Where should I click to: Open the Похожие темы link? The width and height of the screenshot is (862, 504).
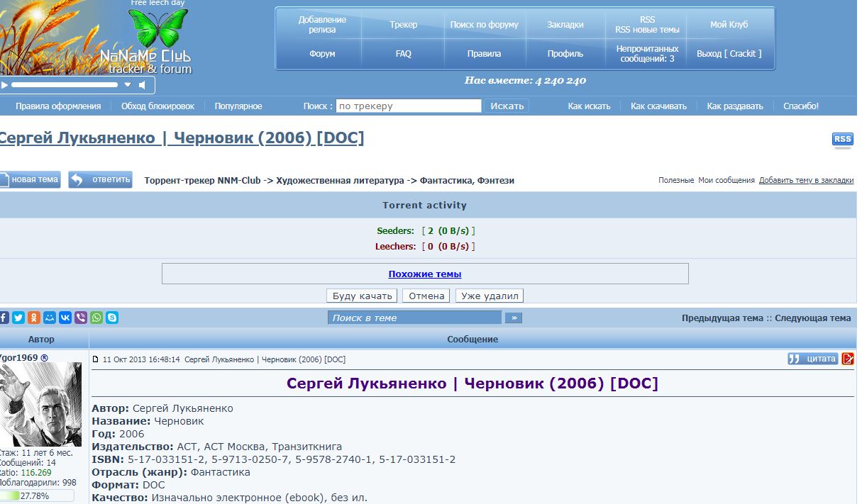pos(425,274)
